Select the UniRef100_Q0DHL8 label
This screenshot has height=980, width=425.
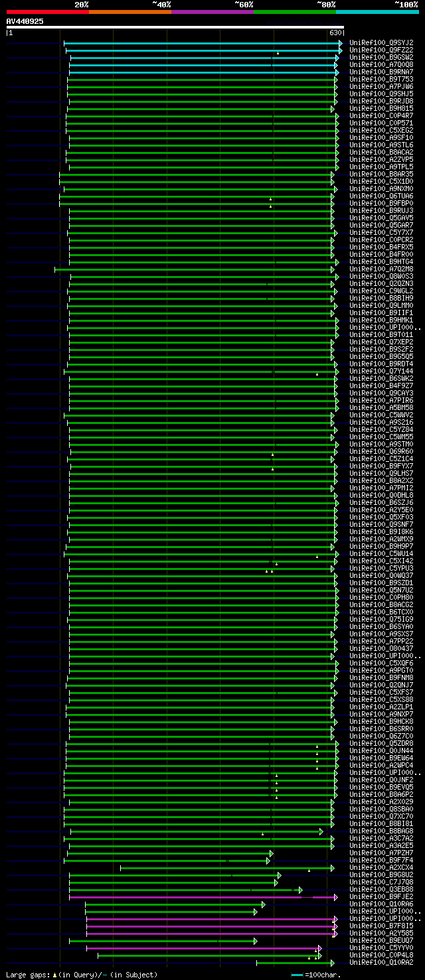click(x=381, y=495)
